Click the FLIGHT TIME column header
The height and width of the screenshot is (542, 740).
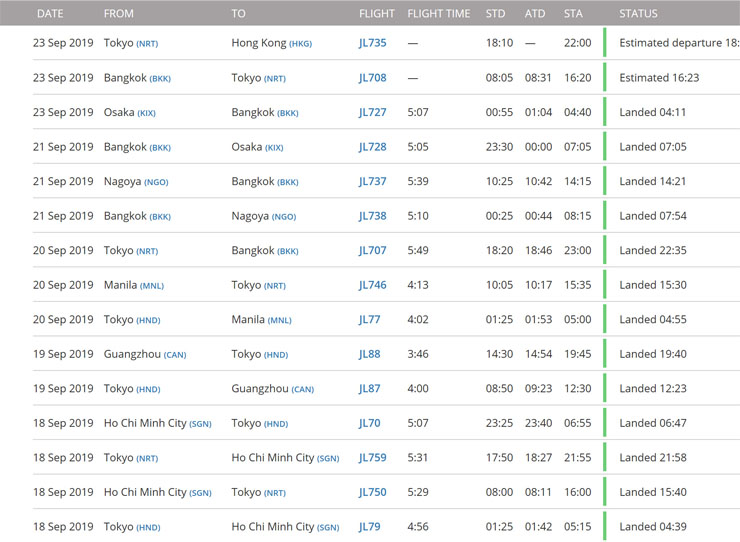point(438,14)
